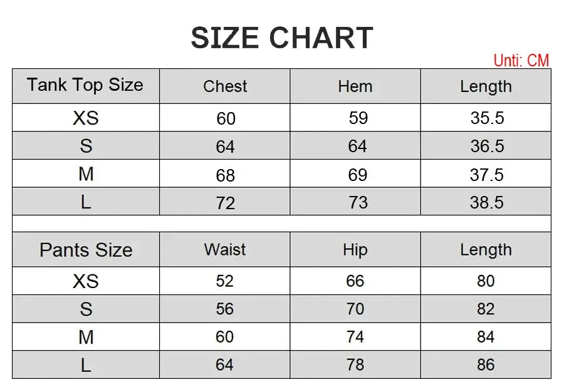Click the chest value 68
The width and height of the screenshot is (564, 392).
226,175
